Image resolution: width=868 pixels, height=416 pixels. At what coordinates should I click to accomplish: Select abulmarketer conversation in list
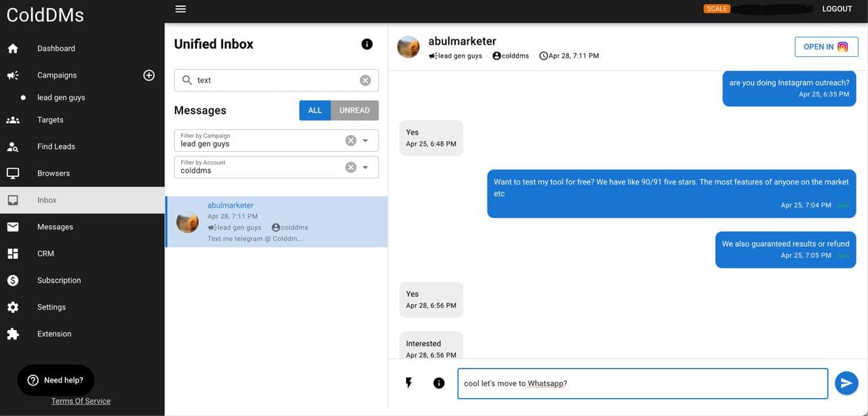[x=277, y=222]
